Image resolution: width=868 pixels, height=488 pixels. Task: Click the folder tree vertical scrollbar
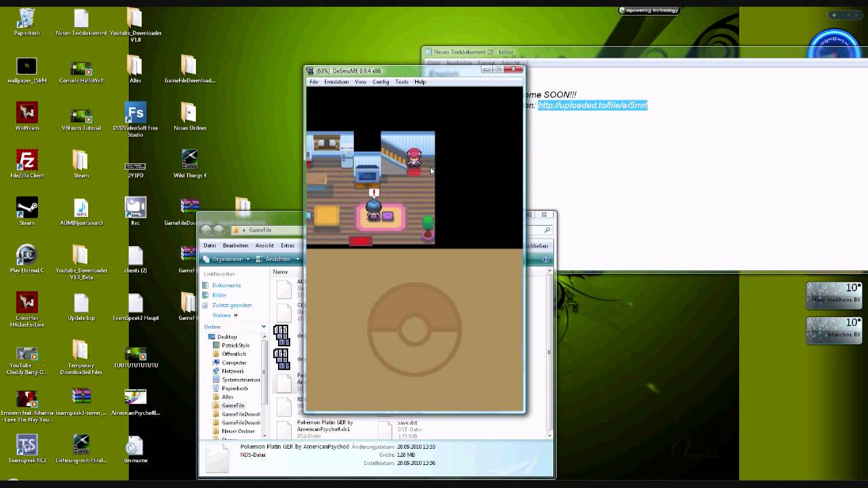click(x=264, y=387)
